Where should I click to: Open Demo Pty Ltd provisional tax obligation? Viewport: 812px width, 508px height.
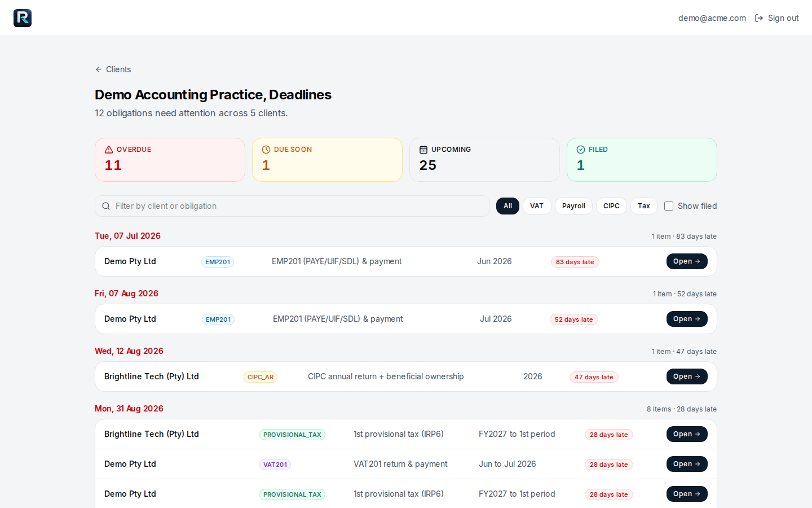687,494
